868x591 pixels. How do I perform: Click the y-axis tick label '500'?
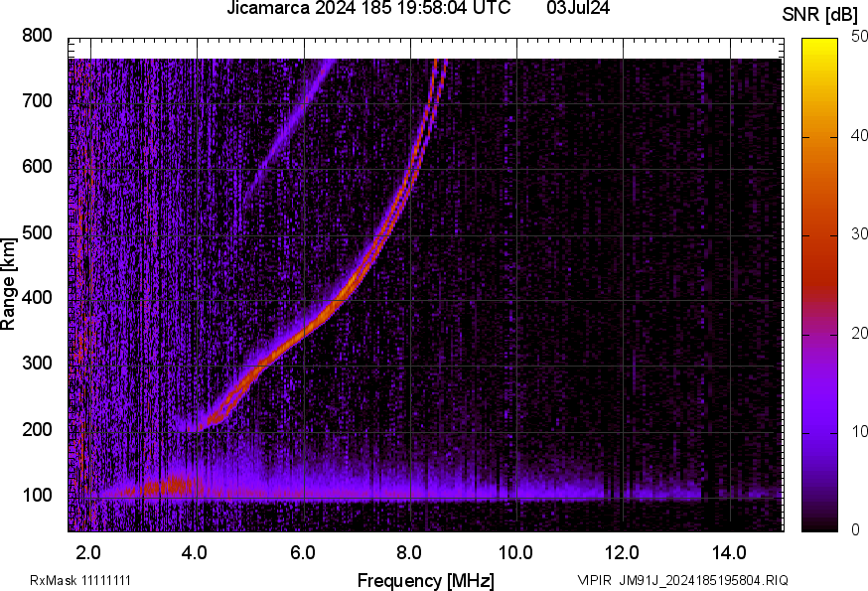coord(37,232)
